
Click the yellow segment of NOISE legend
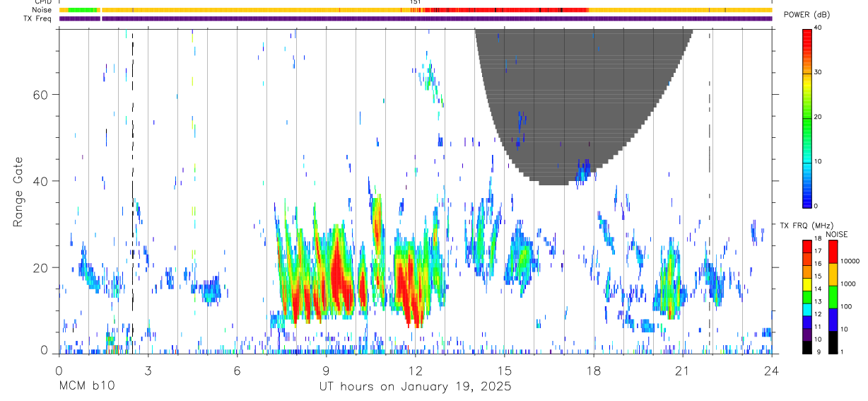(833, 274)
